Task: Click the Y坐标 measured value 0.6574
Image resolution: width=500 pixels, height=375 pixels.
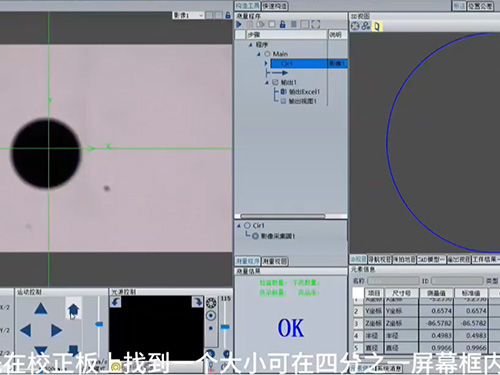Action: [x=441, y=311]
